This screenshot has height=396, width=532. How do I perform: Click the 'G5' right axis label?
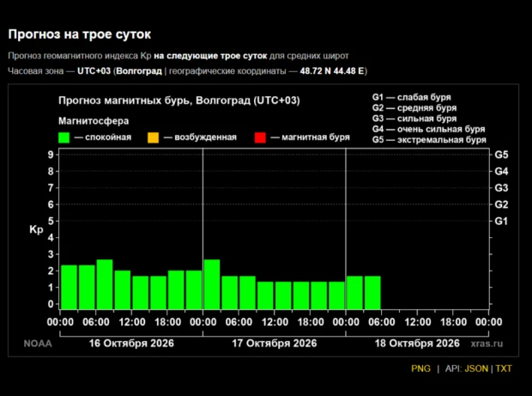coord(501,155)
